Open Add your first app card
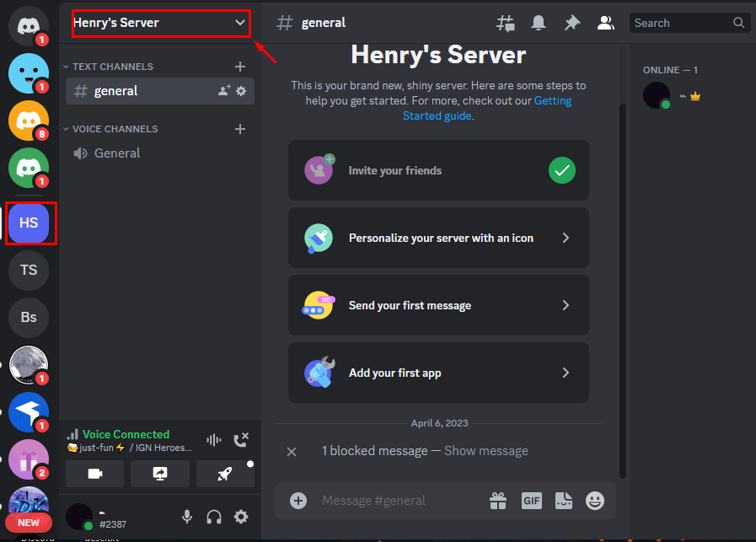This screenshot has height=542, width=756. point(439,373)
